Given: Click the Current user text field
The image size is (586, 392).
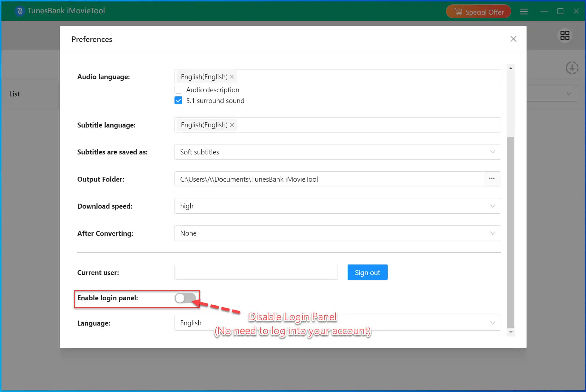Looking at the screenshot, I should pos(256,272).
